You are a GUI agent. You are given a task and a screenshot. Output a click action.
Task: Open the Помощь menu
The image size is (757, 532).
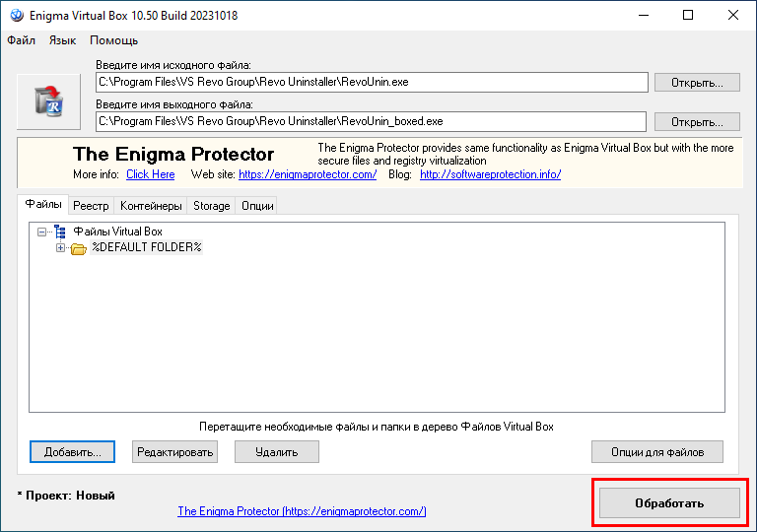tap(114, 40)
